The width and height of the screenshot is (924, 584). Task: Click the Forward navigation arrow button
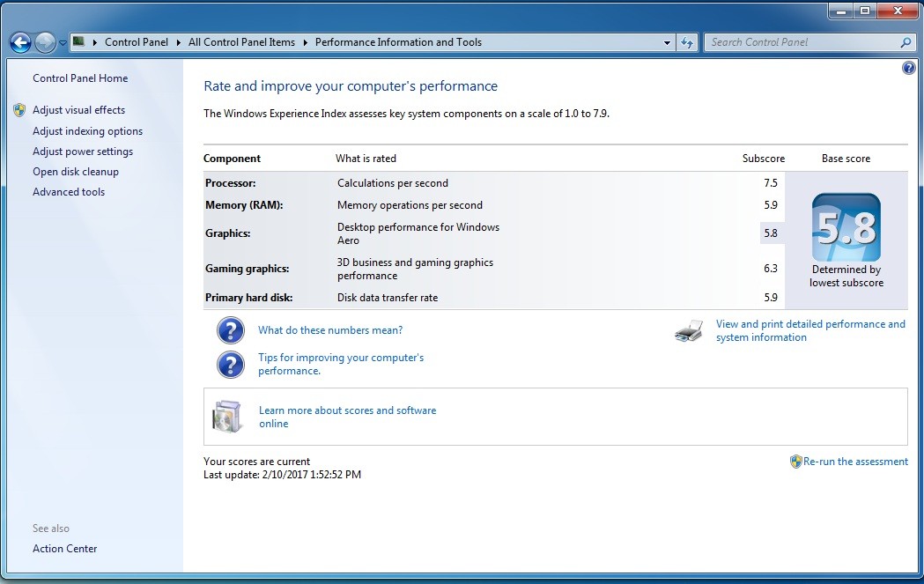pyautogui.click(x=45, y=42)
